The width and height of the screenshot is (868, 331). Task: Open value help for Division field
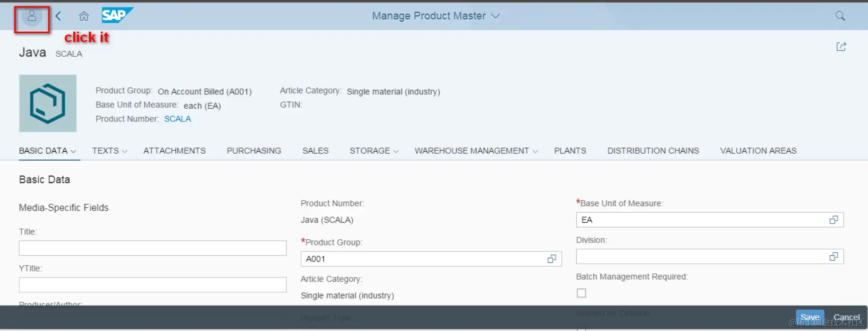click(x=833, y=256)
